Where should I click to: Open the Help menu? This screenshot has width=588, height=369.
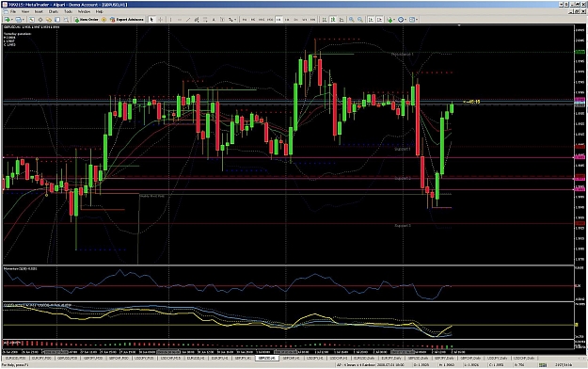click(99, 11)
